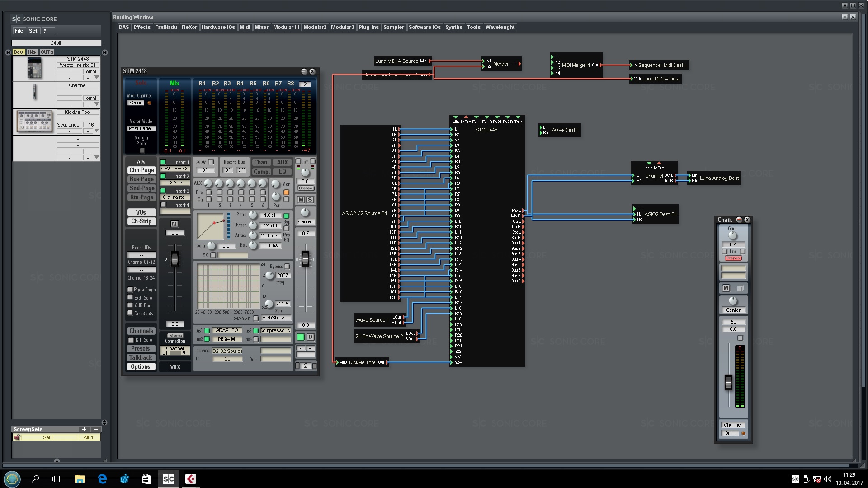The width and height of the screenshot is (868, 488).
Task: Mute channel strip with M next to S
Action: coord(301,199)
